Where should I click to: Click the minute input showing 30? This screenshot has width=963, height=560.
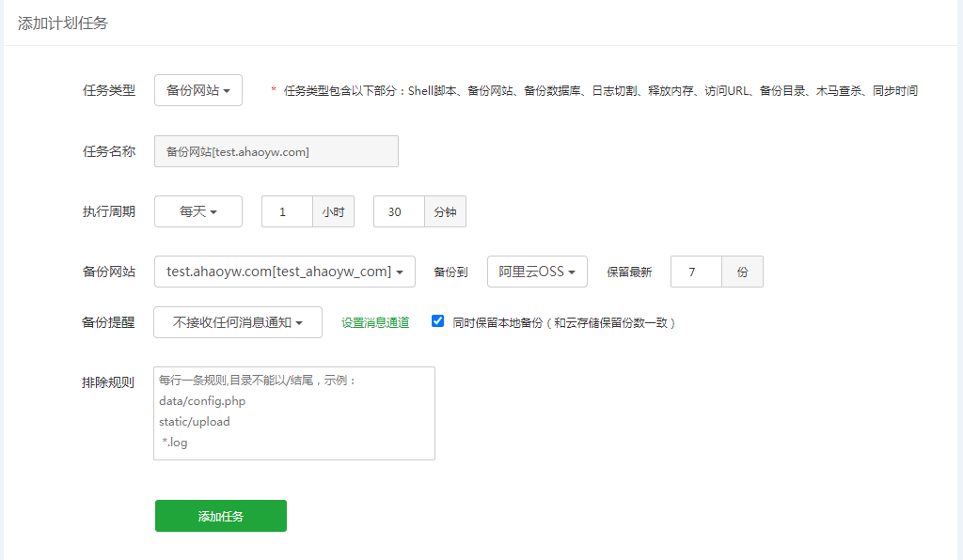399,211
